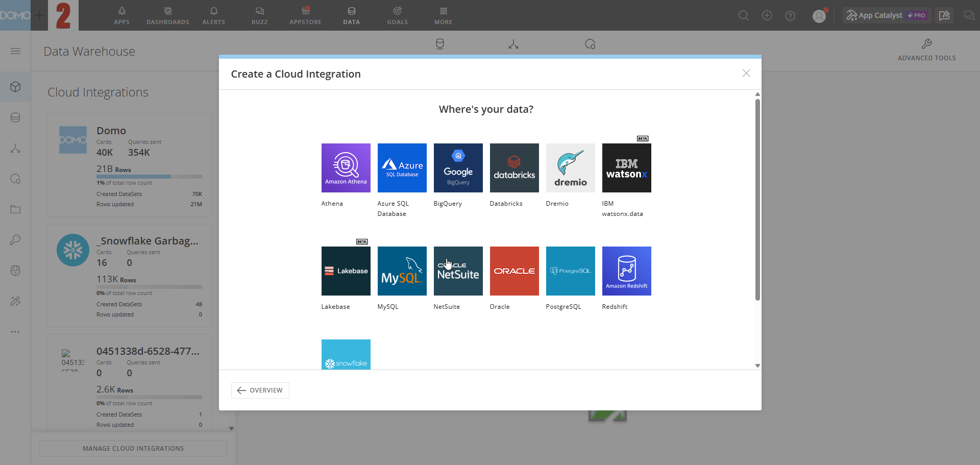Click the Cloud Integrations heading
The width and height of the screenshot is (980, 465).
pos(98,92)
